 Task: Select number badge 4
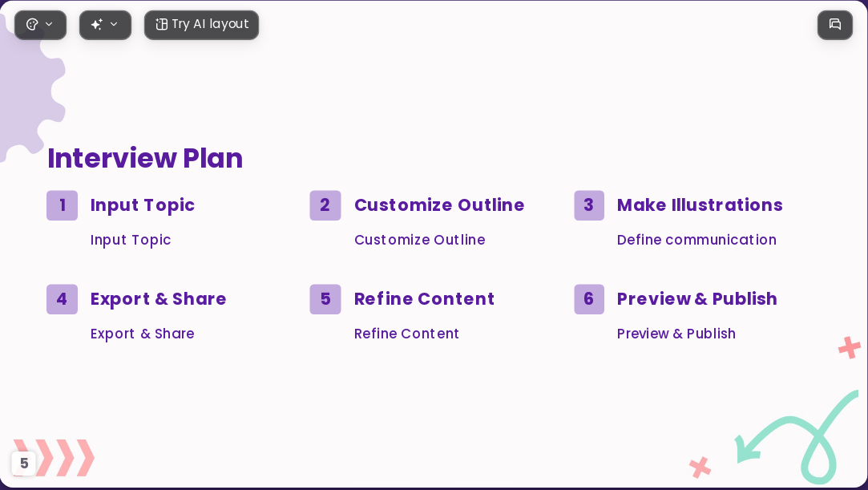point(62,299)
